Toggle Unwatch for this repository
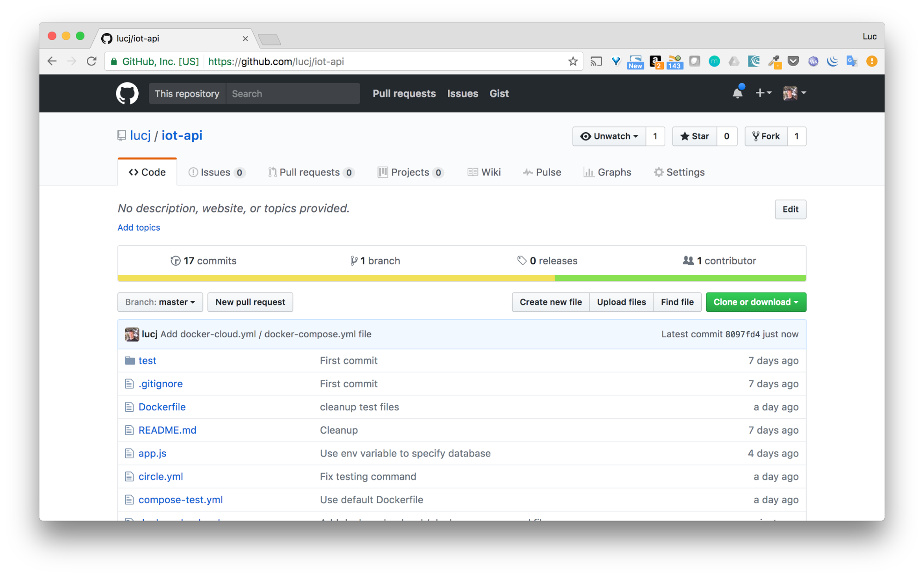The image size is (924, 577). (609, 136)
